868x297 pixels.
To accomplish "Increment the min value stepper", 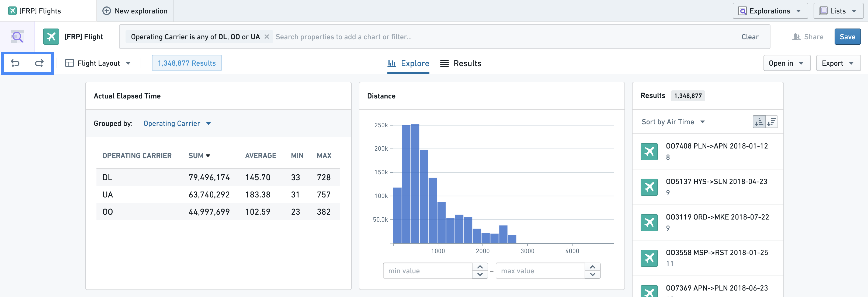I will pos(480,267).
